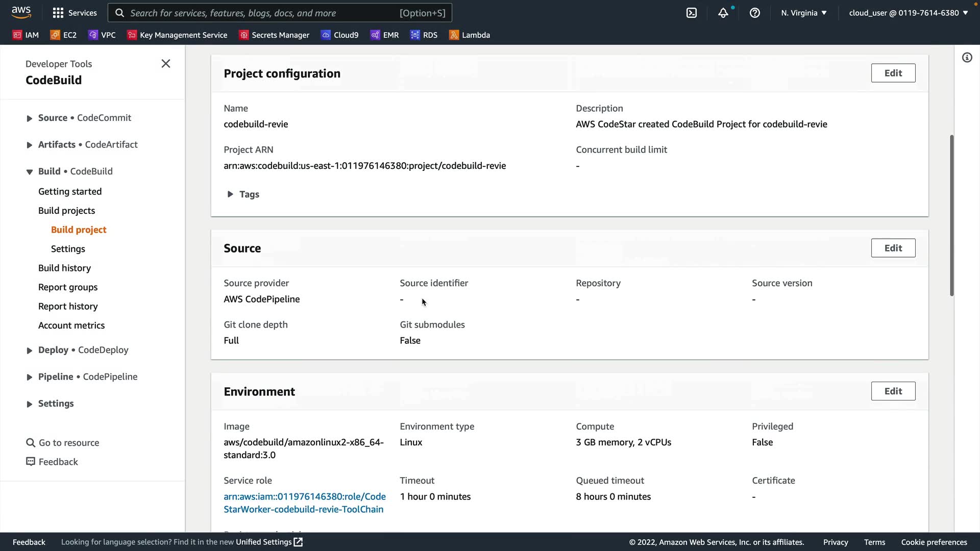Open the CloudShell terminal icon

coord(691,13)
